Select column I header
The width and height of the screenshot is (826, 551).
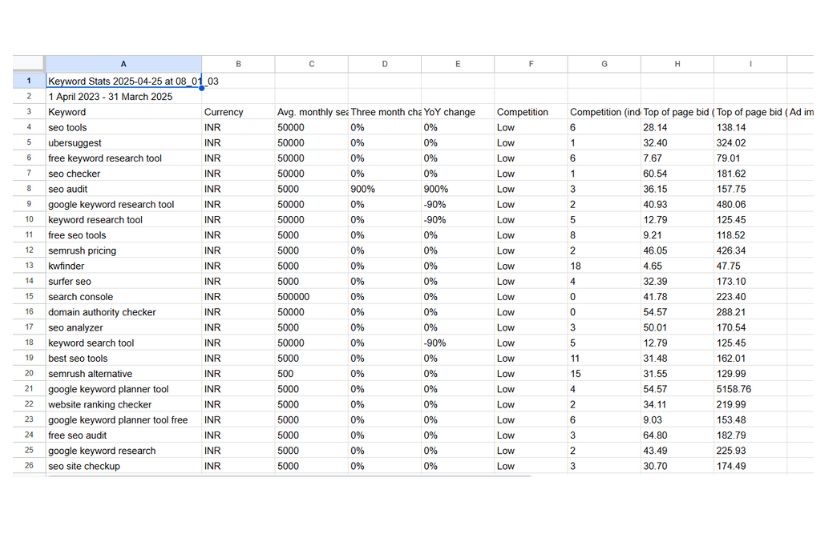751,64
